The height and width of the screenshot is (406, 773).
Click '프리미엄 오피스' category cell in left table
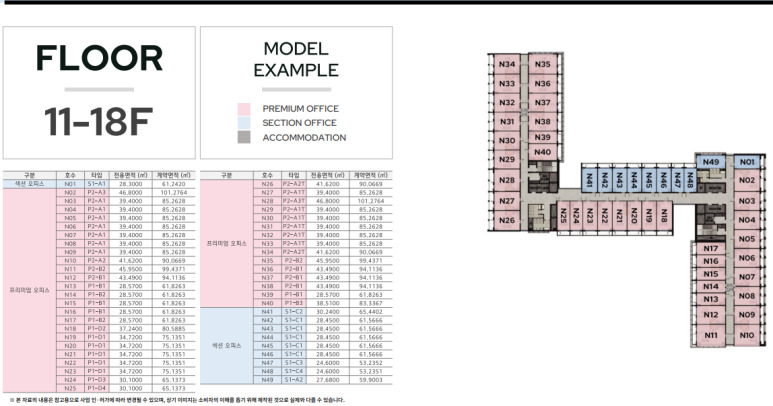point(29,290)
